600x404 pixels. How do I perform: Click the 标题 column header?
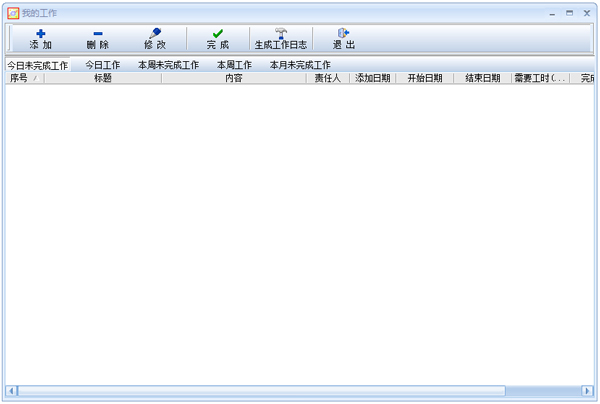click(102, 78)
